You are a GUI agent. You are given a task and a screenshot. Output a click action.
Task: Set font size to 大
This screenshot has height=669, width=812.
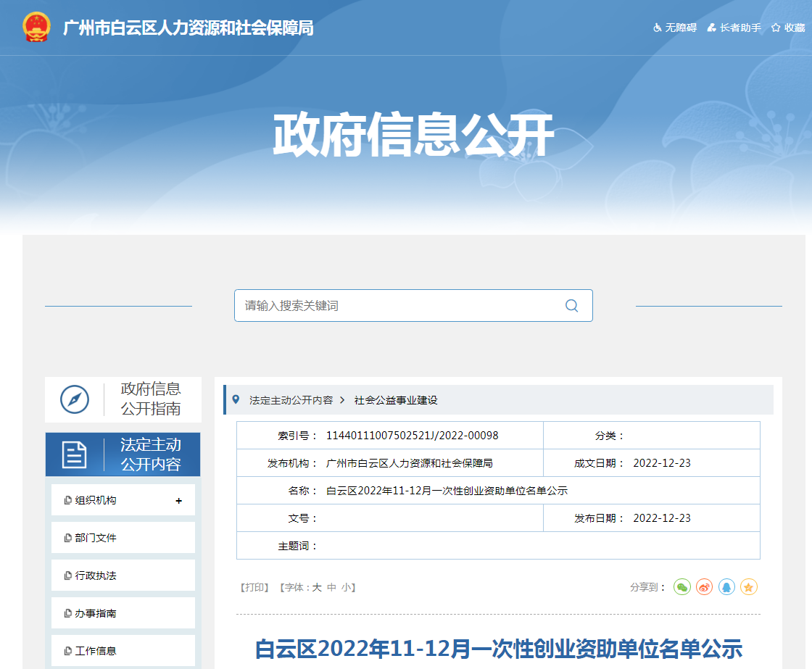(x=317, y=588)
